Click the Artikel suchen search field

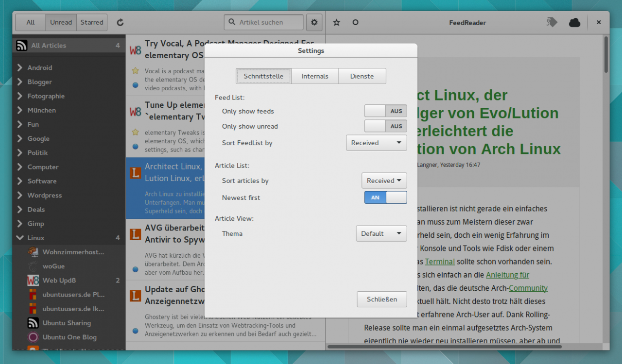click(267, 22)
